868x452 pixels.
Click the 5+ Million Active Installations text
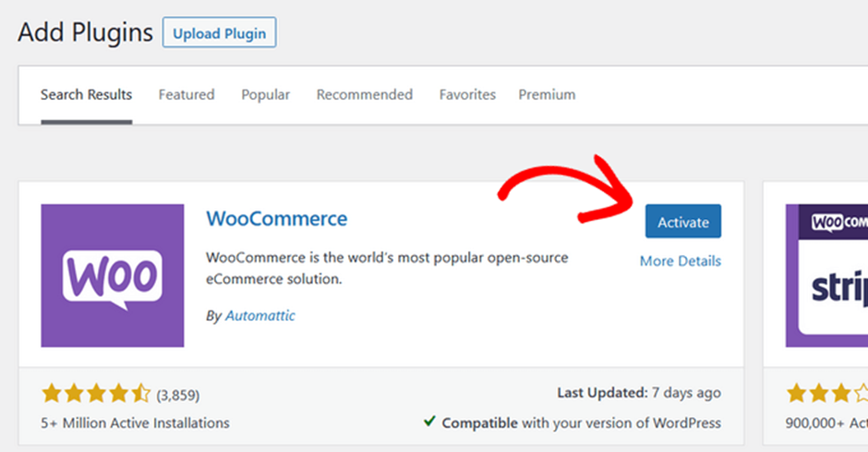(x=136, y=423)
